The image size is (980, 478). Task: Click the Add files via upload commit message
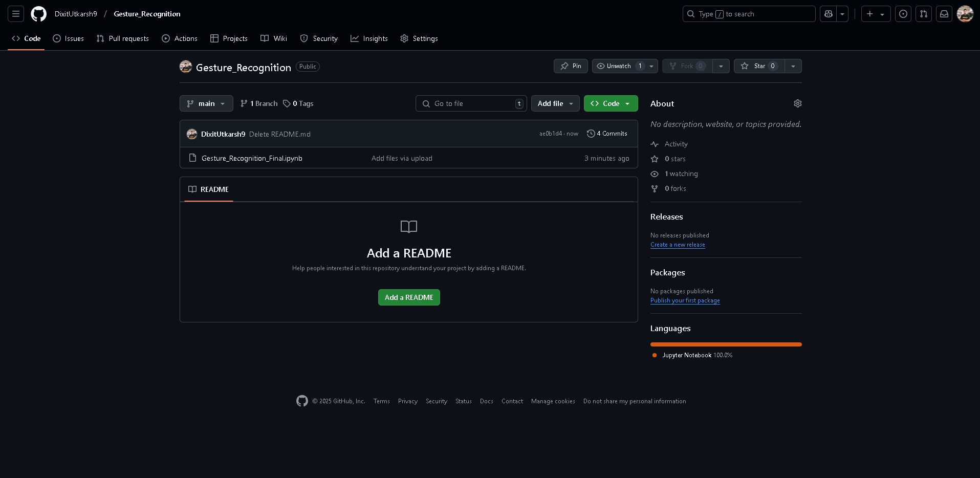coord(402,158)
